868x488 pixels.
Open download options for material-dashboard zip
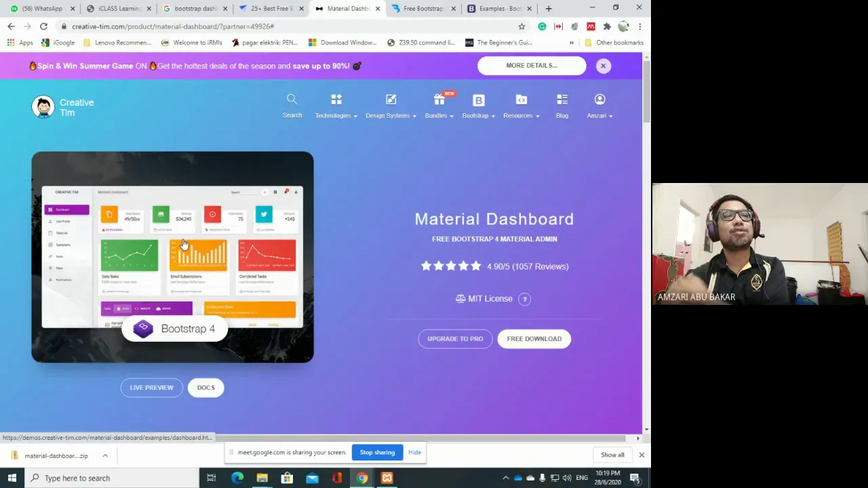pyautogui.click(x=105, y=455)
